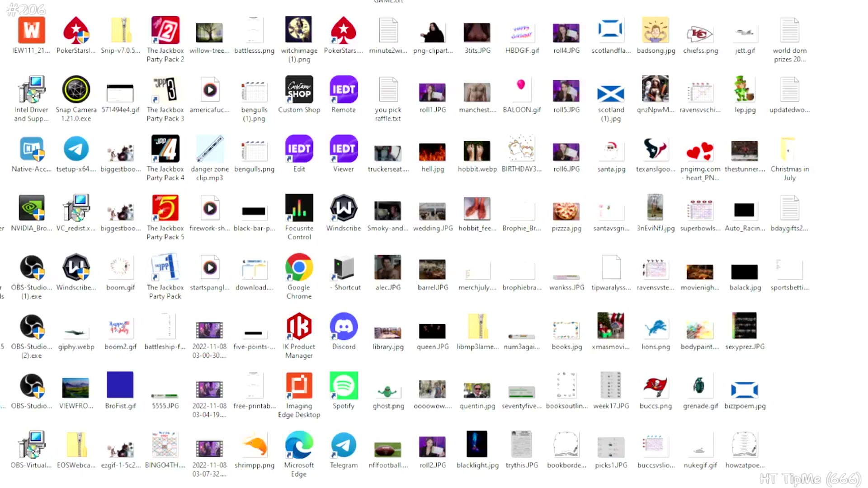Select the IEW111_21... installer icon
Screen dimensions: 868x488
tap(31, 30)
